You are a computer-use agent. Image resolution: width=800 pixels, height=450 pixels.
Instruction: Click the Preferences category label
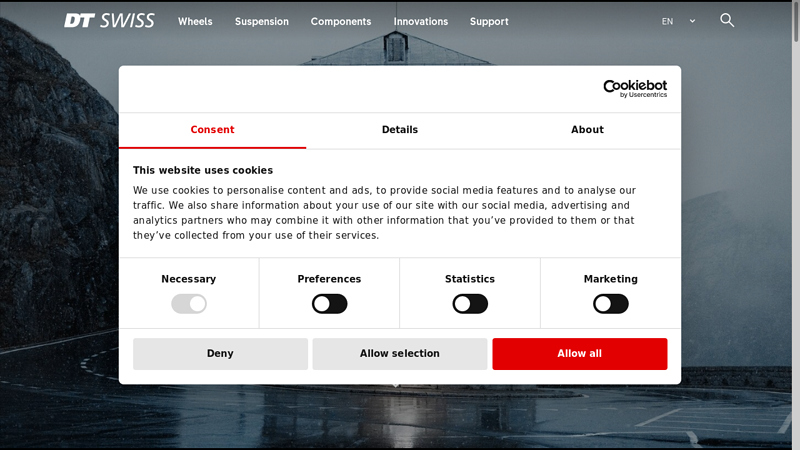point(329,279)
